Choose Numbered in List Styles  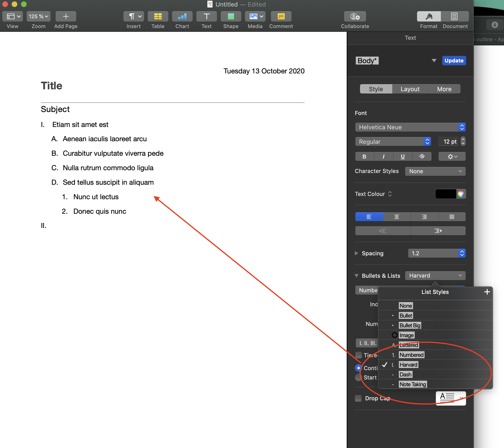point(411,355)
